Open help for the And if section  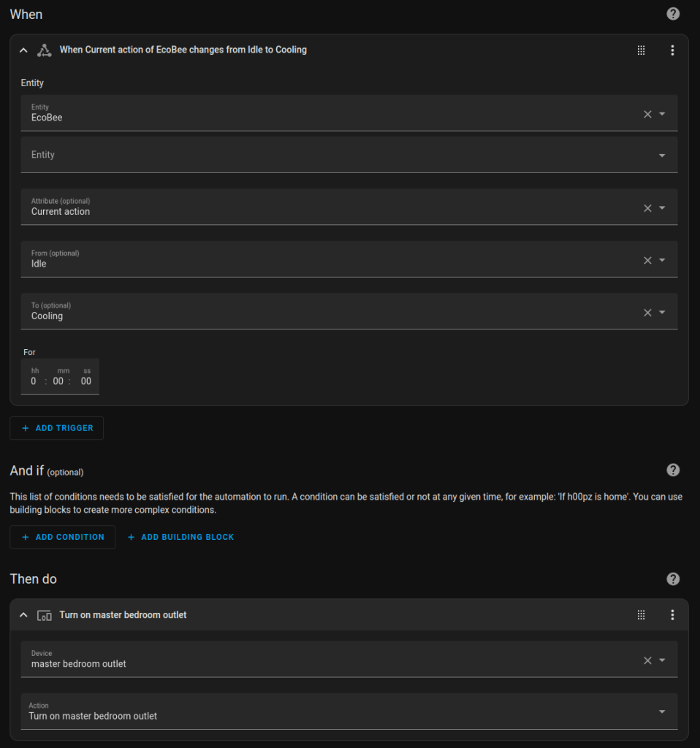coord(673,470)
